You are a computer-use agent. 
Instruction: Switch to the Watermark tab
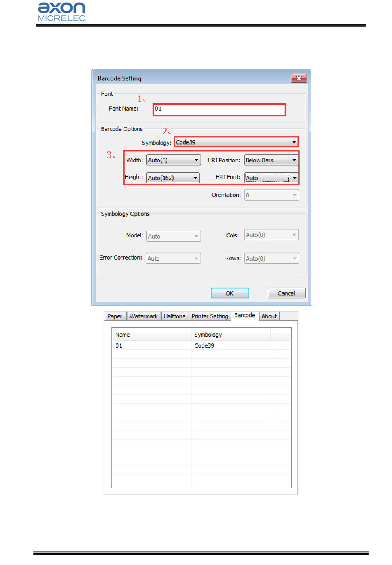pos(144,316)
